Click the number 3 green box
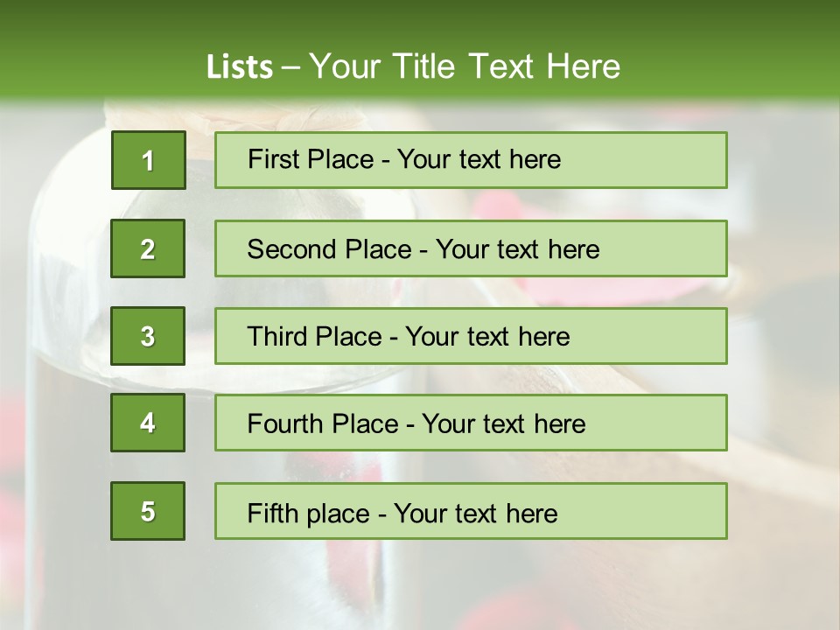The image size is (840, 630). pos(148,336)
